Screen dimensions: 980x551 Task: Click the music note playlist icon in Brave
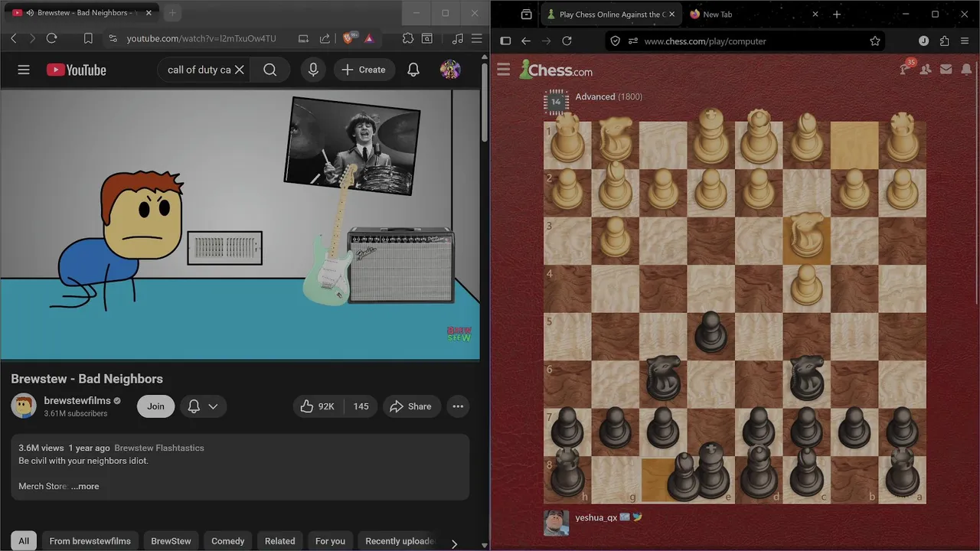(x=458, y=38)
